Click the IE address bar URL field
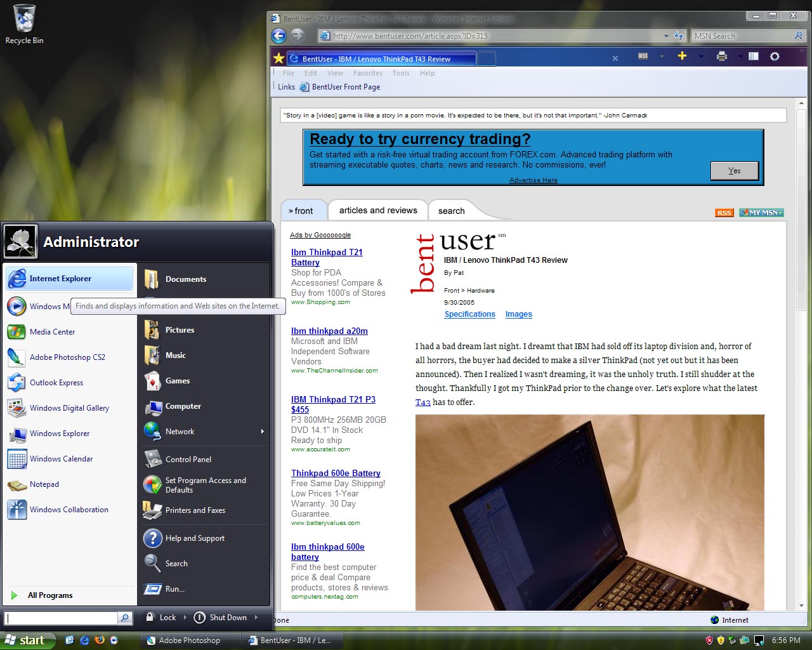Viewport: 812px width, 650px height. click(x=495, y=36)
